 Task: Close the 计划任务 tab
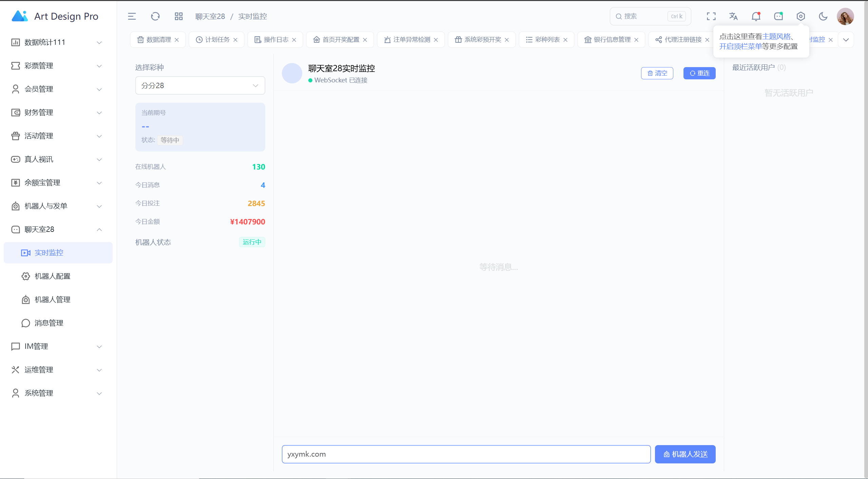(x=235, y=40)
